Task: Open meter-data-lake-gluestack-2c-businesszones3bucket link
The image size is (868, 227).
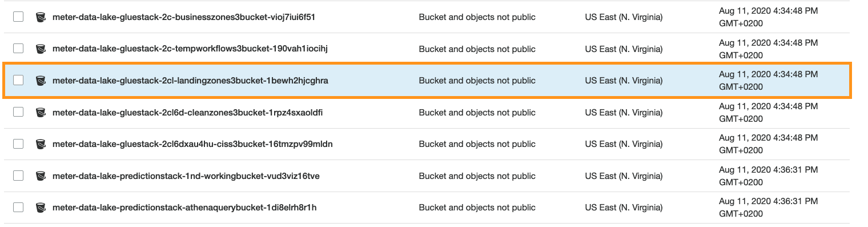Action: 184,17
